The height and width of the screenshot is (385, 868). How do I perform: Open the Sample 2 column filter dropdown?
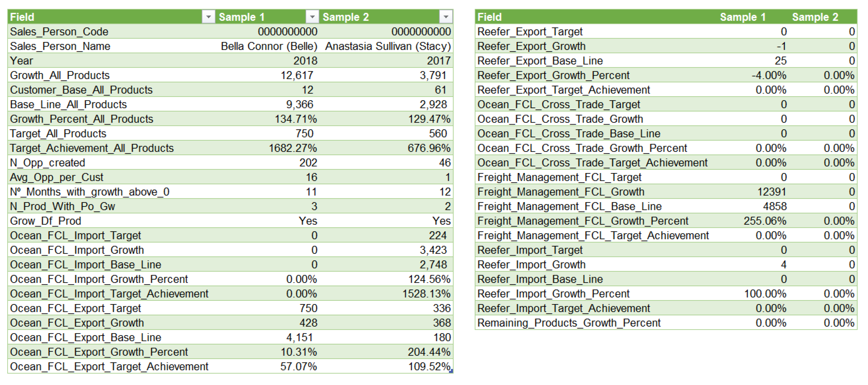tap(445, 17)
